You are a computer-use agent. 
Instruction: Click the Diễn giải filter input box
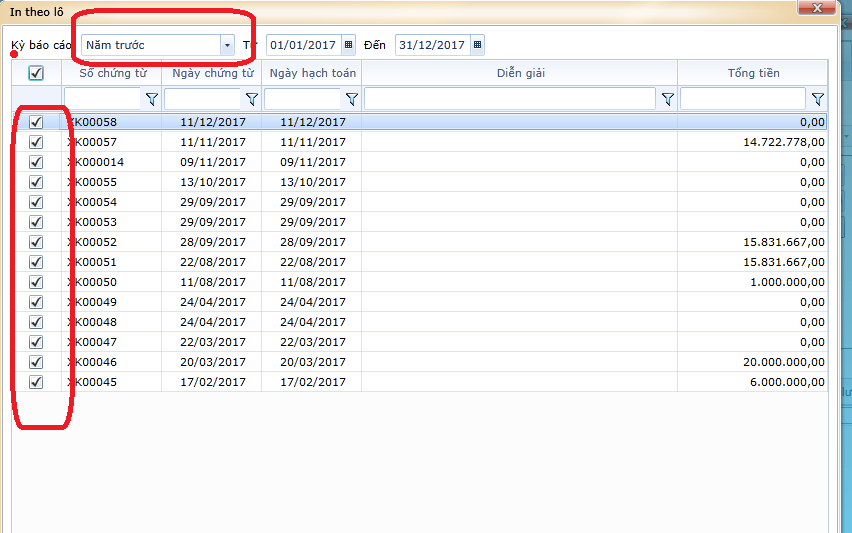point(510,99)
